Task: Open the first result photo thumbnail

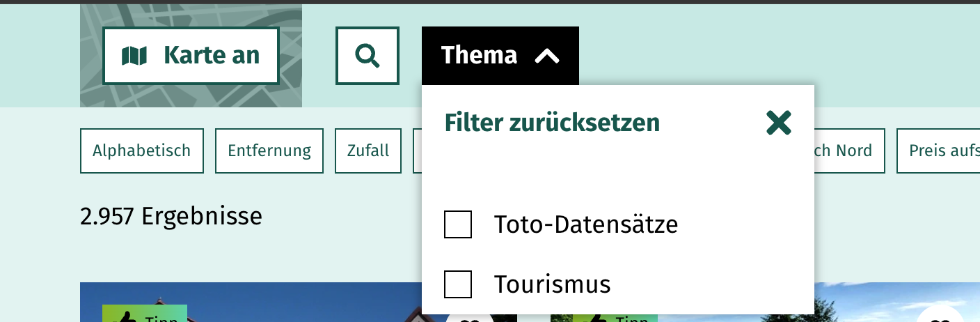Action: click(x=278, y=305)
